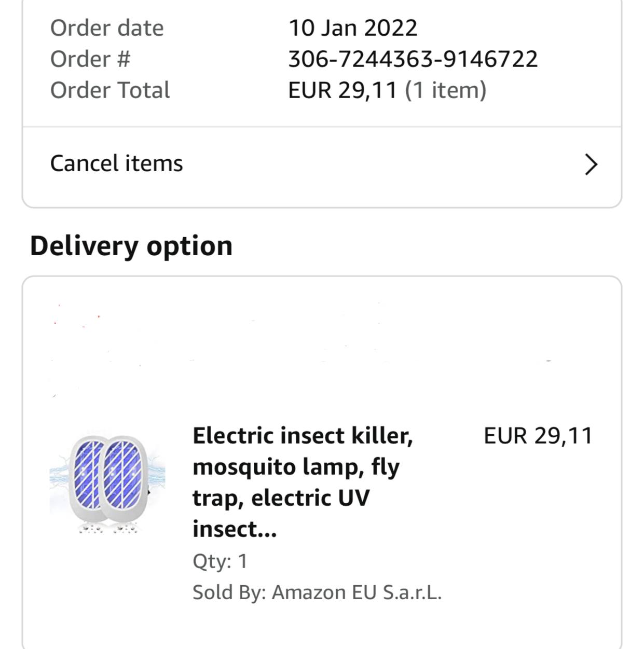Click Sold By: Amazon EU S.a.r.L.
Viewport: 644px width, 649px height.
tap(317, 592)
